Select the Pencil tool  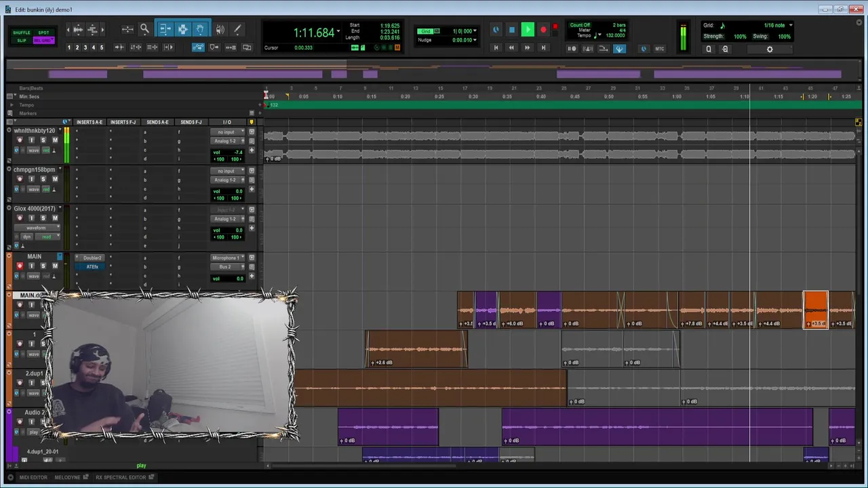point(237,29)
